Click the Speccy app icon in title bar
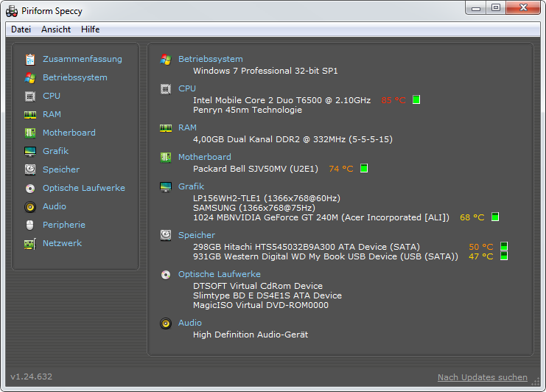 12,11
